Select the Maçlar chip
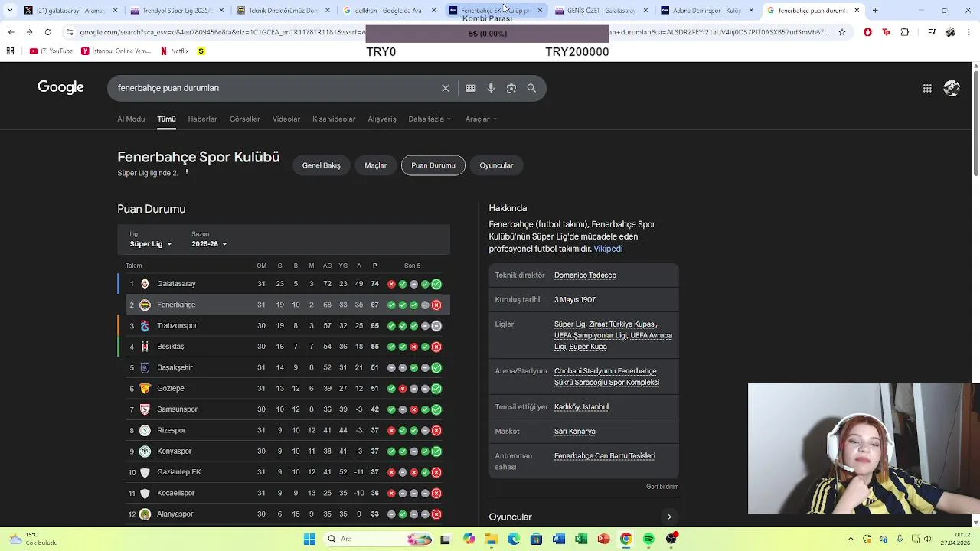 [x=375, y=165]
